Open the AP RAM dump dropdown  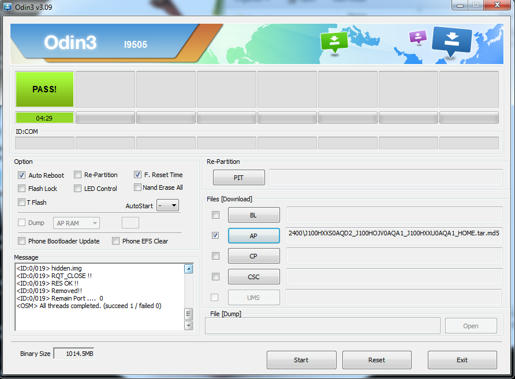pos(76,223)
